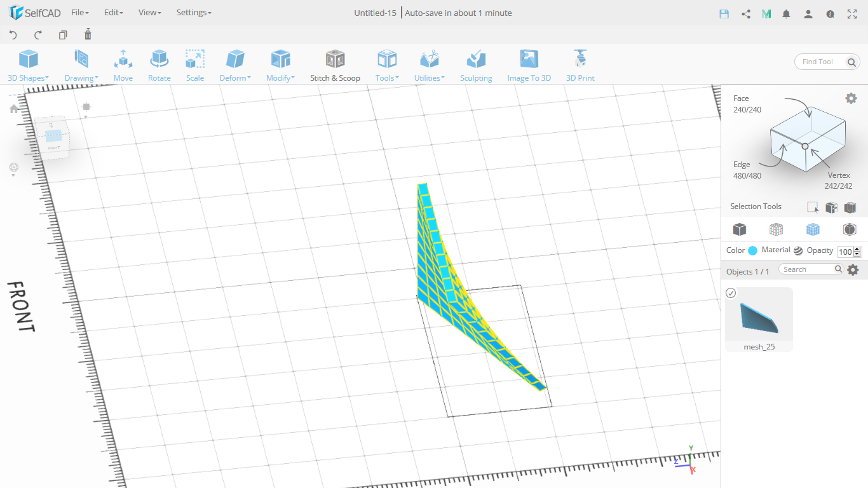
Task: Toggle fullscreen mode
Action: coord(852,14)
